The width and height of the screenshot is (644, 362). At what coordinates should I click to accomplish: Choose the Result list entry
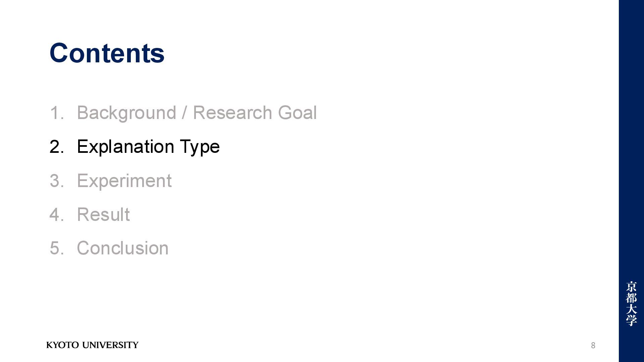[x=103, y=215]
